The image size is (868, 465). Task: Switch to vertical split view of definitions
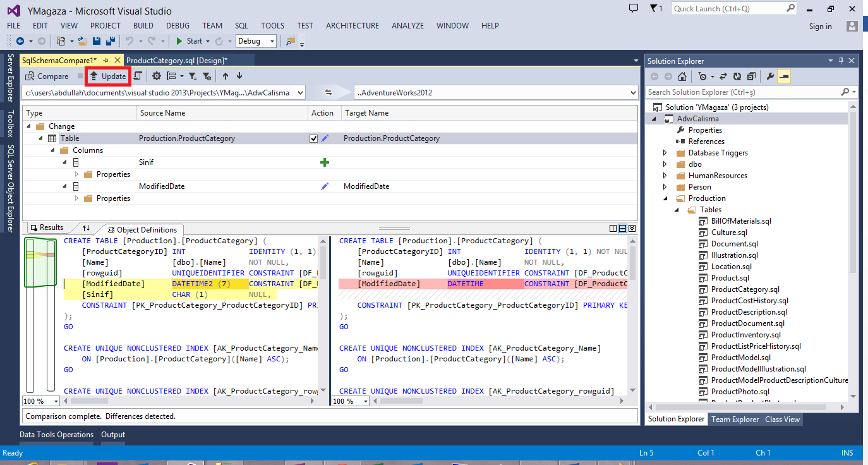pyautogui.click(x=613, y=229)
